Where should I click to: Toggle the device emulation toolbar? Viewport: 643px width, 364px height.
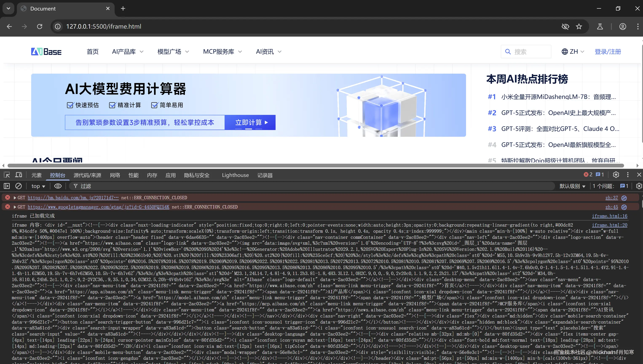(19, 175)
